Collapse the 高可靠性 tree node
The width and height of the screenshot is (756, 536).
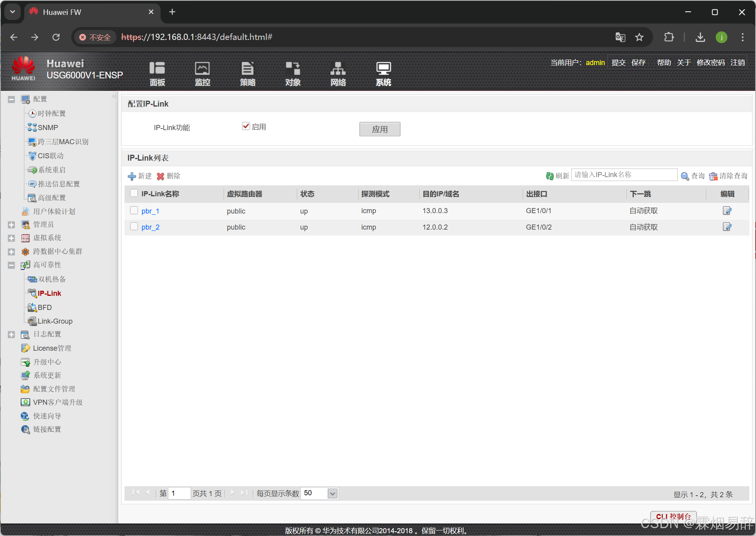pyautogui.click(x=11, y=265)
